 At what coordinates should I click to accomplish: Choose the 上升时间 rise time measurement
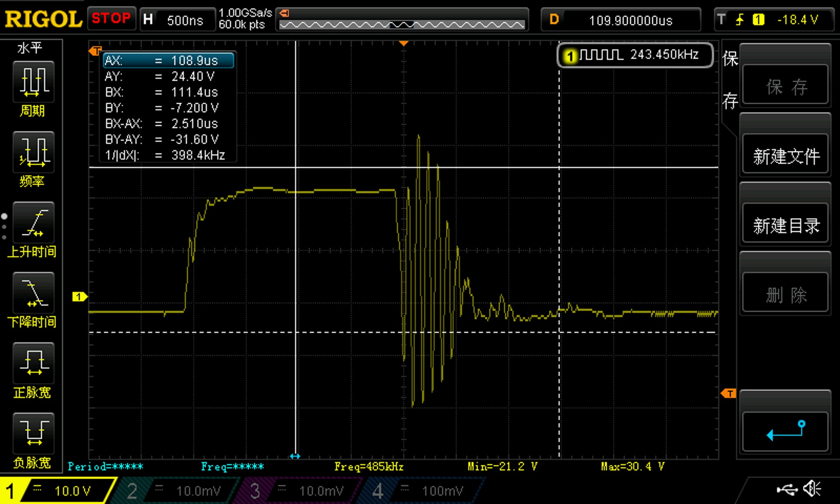coord(33,223)
